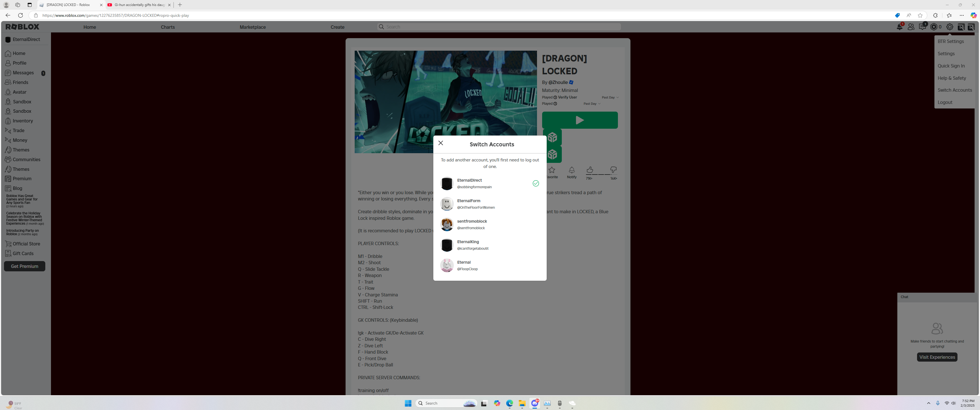This screenshot has width=980, height=410.
Task: Open Marketplace in the top navigation
Action: (253, 27)
